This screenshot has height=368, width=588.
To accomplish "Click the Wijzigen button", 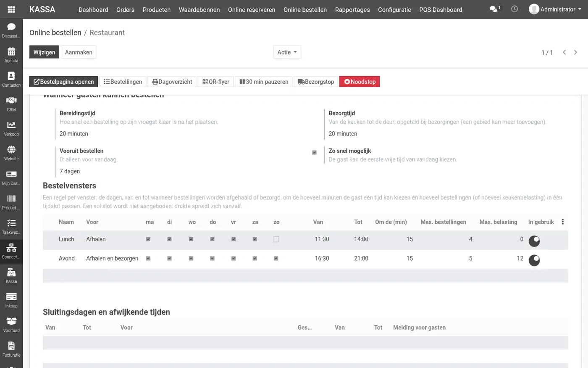I will 44,52.
